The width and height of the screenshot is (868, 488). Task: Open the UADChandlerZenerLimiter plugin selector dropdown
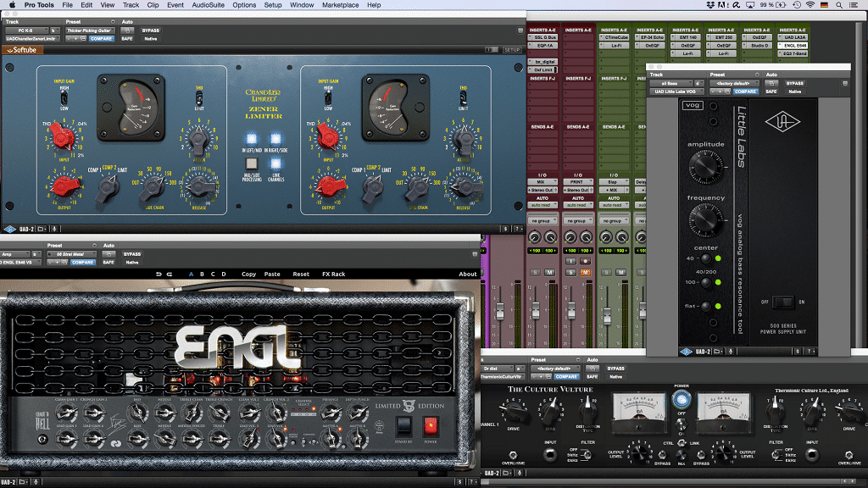[x=32, y=39]
